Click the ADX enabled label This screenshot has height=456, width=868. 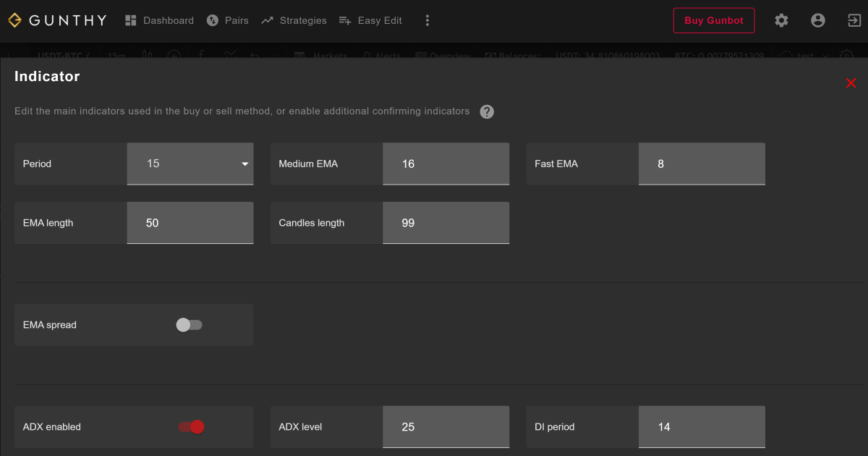coord(51,427)
